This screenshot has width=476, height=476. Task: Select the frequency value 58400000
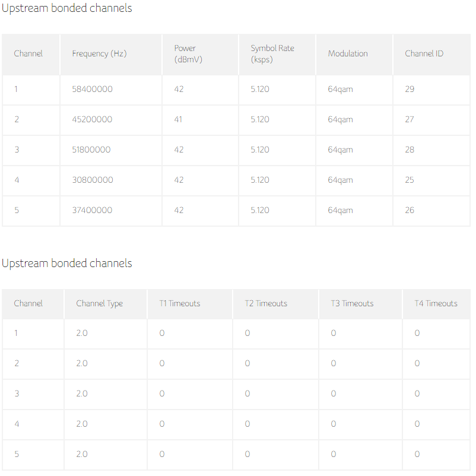coord(92,89)
